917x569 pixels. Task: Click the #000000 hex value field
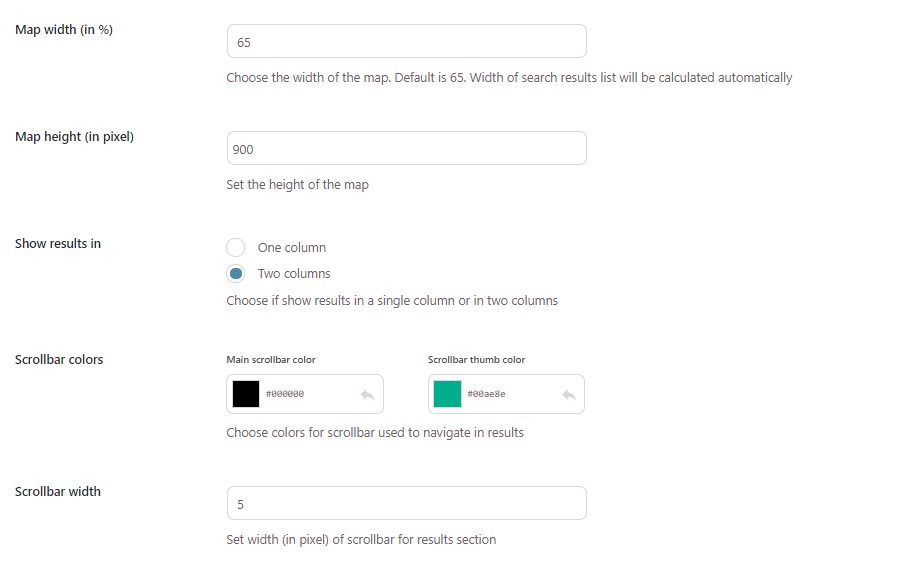click(x=285, y=394)
